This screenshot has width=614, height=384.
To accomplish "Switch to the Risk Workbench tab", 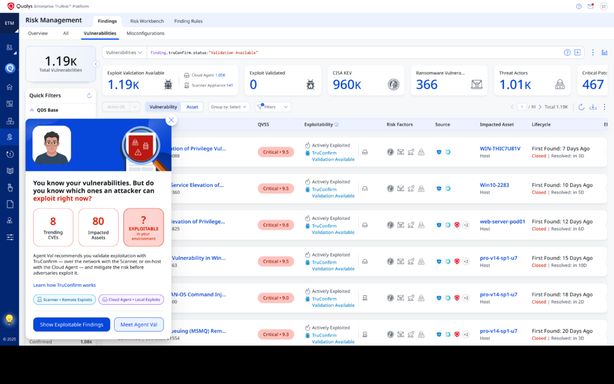I will click(147, 21).
